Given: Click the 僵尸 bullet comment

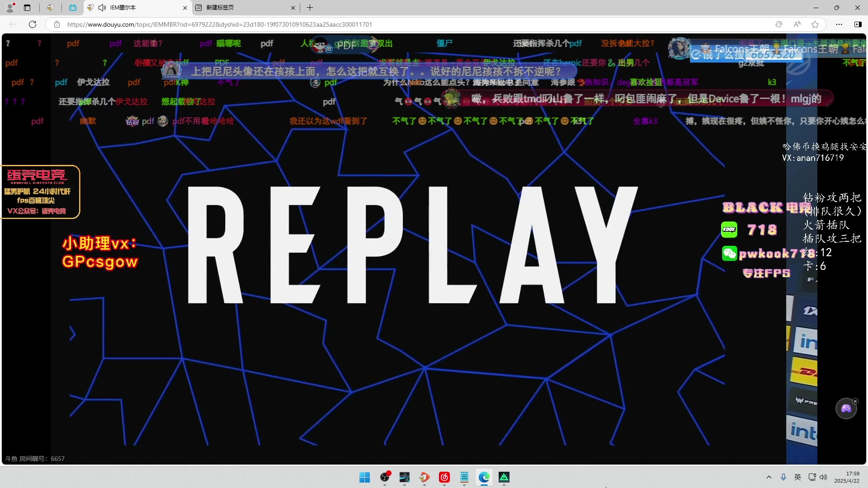Looking at the screenshot, I should [x=444, y=43].
